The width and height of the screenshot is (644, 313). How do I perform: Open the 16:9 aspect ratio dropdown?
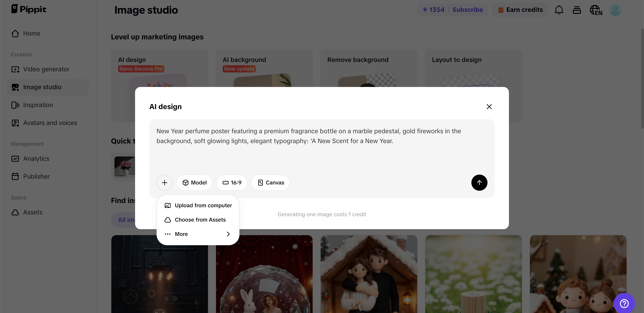[232, 183]
